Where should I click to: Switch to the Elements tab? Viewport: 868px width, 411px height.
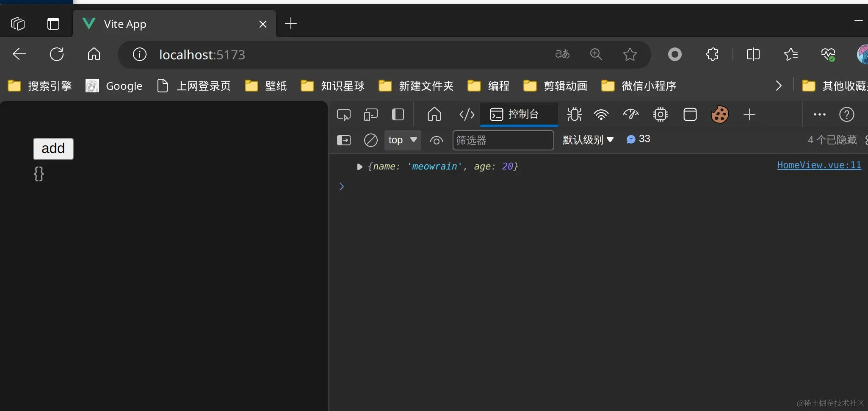467,115
